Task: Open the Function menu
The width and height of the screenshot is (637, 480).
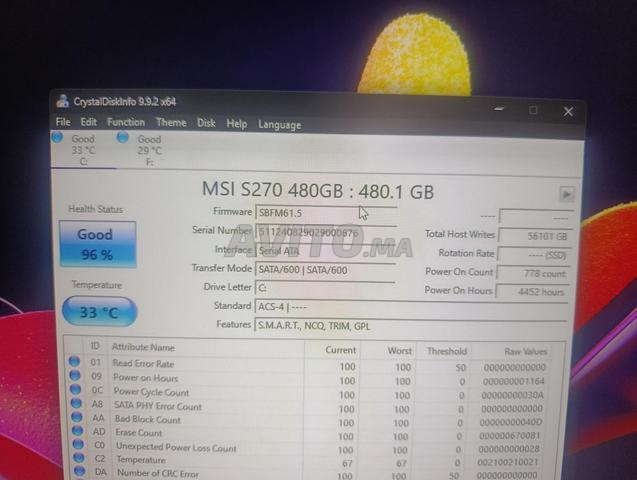Action: click(126, 122)
